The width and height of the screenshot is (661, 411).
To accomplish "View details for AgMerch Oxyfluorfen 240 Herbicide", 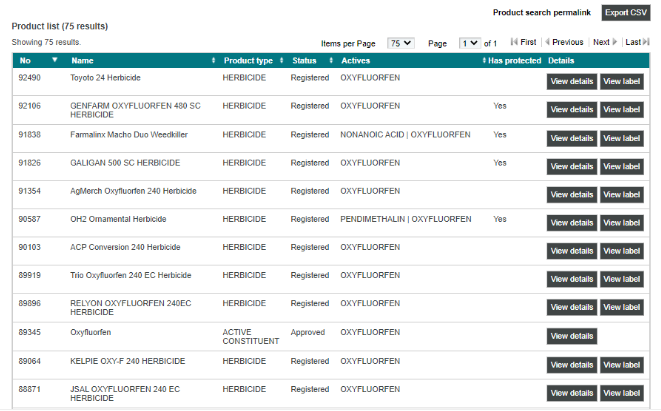I will [x=572, y=195].
